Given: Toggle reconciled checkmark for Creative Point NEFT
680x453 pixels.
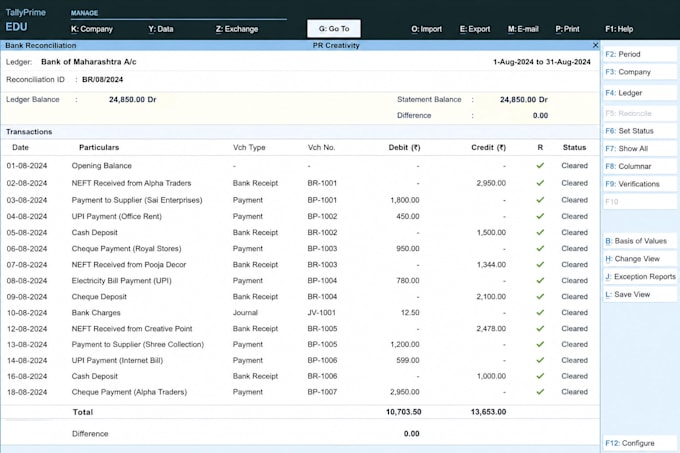Looking at the screenshot, I should pos(540,329).
